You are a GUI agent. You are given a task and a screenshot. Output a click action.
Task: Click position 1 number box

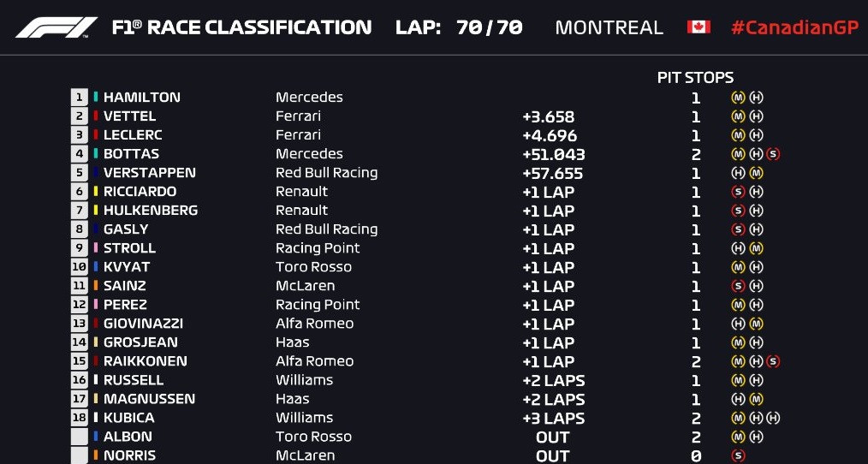[80, 98]
